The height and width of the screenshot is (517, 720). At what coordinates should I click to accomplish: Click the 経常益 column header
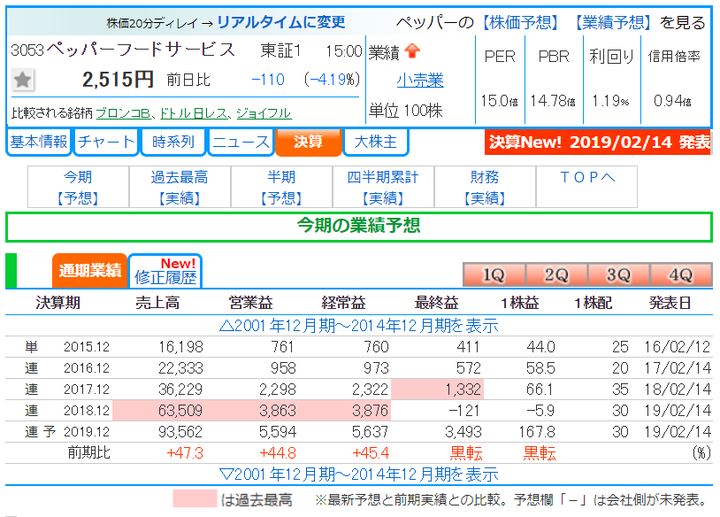pyautogui.click(x=343, y=303)
